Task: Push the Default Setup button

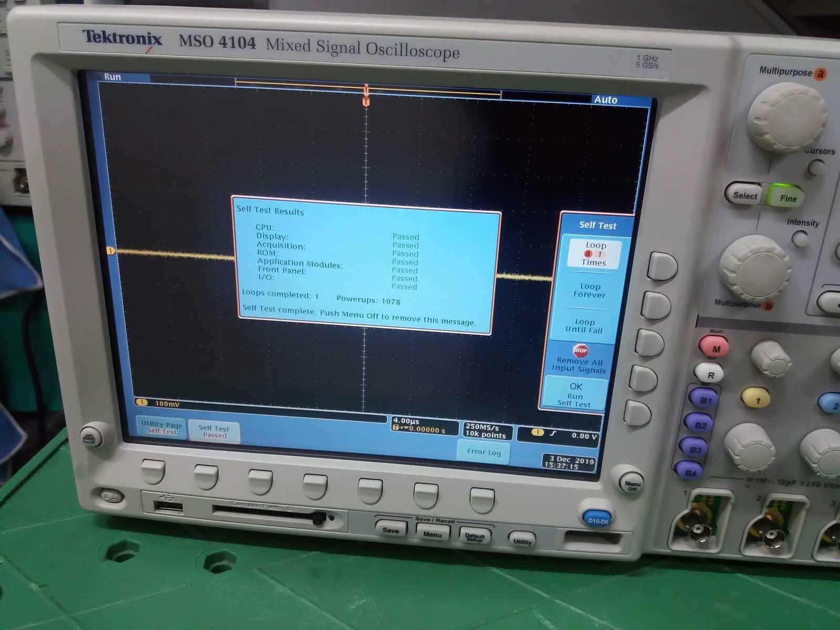Action: [x=475, y=537]
